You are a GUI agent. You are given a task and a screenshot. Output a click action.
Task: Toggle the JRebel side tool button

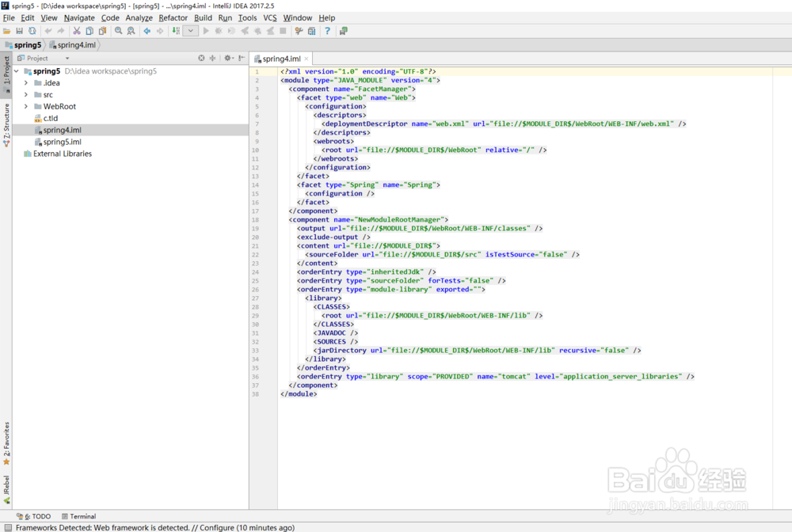click(x=6, y=489)
